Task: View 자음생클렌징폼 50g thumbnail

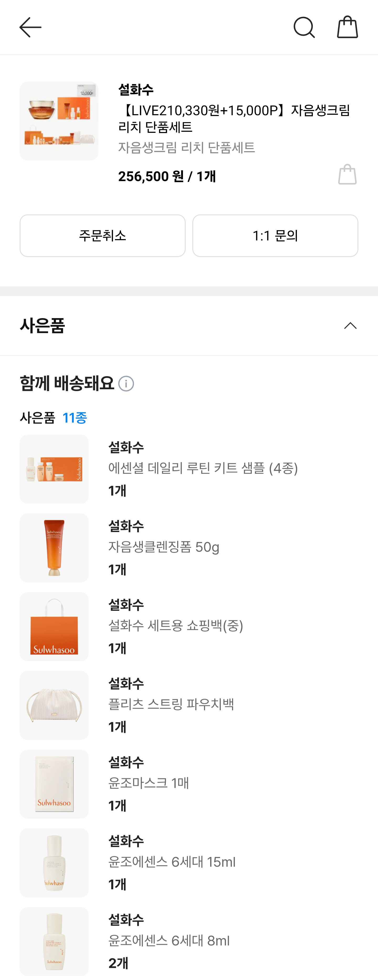Action: 54,548
